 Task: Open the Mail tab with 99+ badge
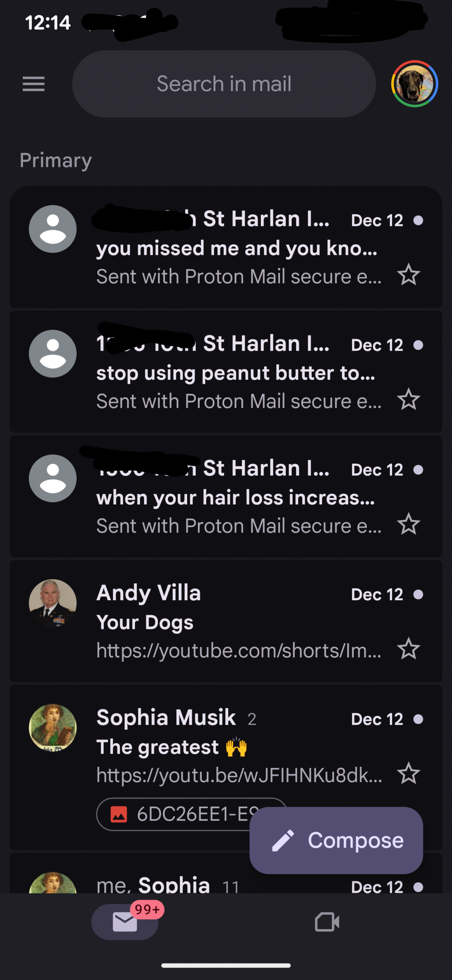coord(125,922)
